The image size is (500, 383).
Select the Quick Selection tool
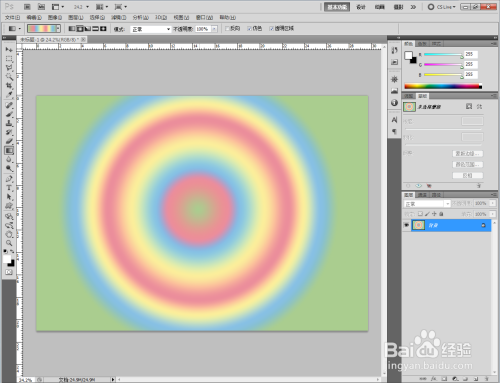point(9,77)
